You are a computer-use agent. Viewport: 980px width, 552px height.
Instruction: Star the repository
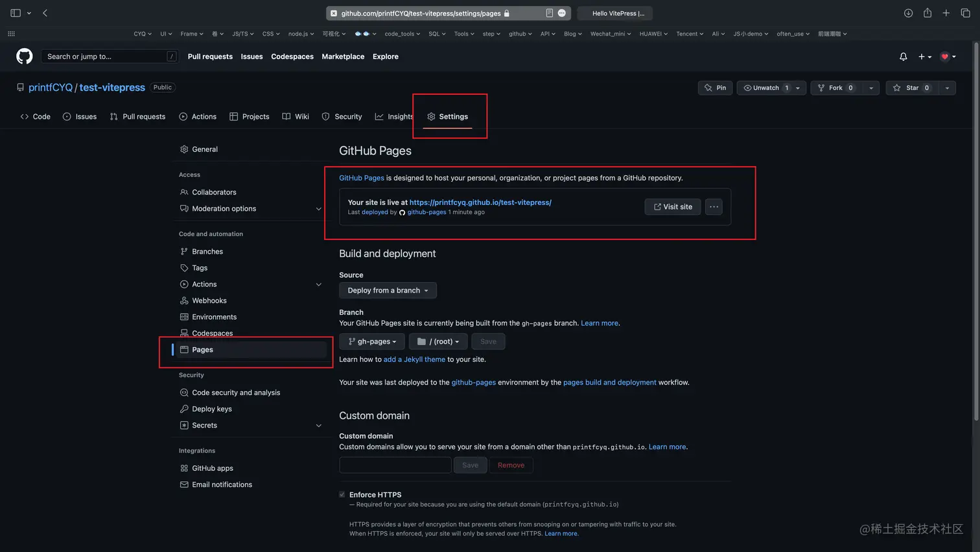coord(911,88)
